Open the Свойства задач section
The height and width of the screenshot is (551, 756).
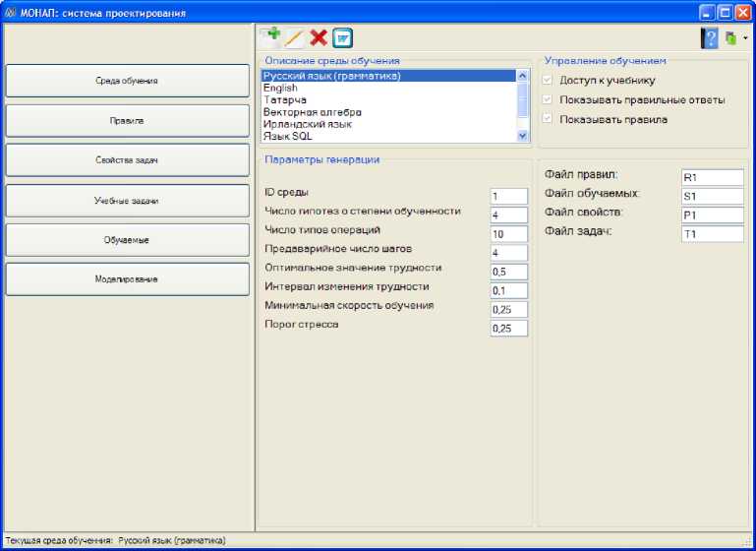tap(127, 160)
